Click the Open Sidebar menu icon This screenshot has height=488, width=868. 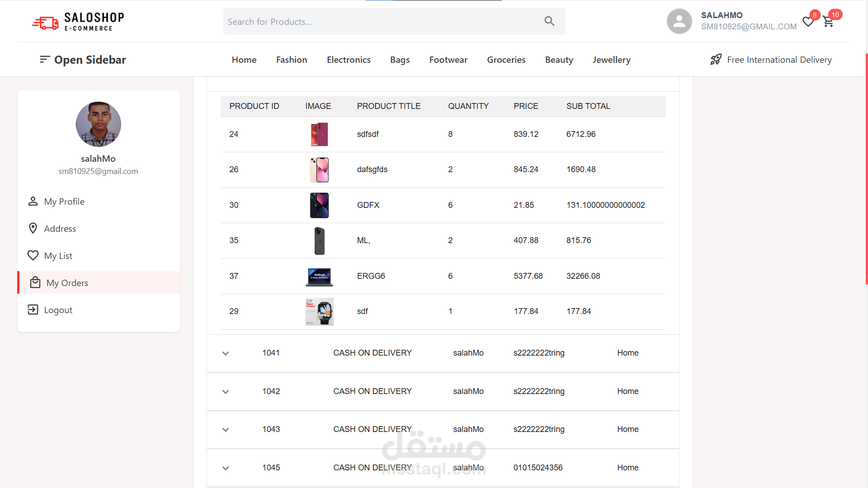tap(44, 60)
